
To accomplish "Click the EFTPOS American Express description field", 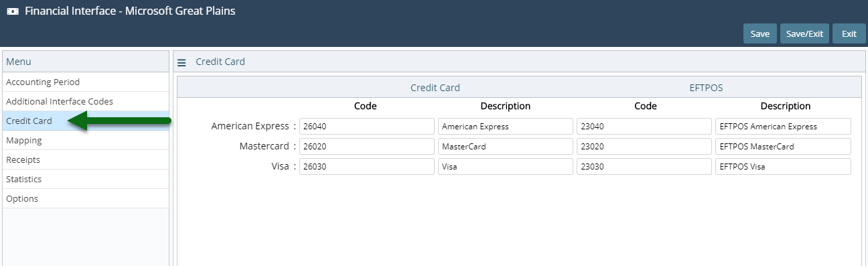I will click(x=783, y=126).
